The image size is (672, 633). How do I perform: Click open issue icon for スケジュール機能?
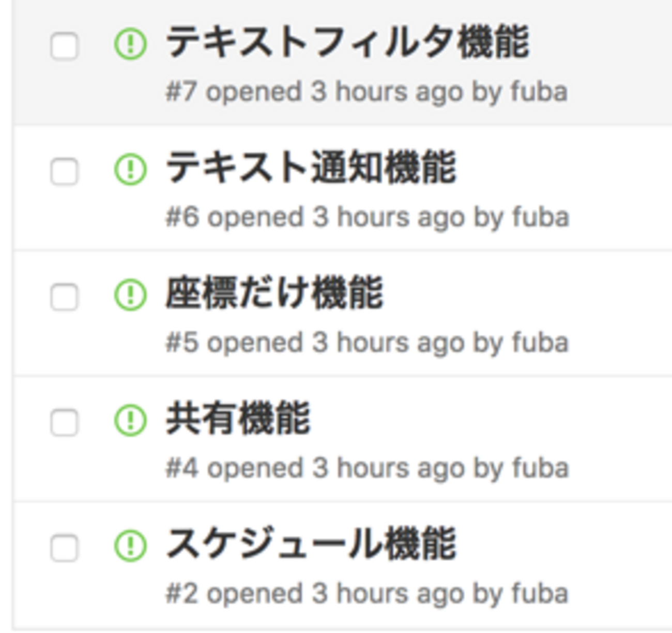coord(130,546)
